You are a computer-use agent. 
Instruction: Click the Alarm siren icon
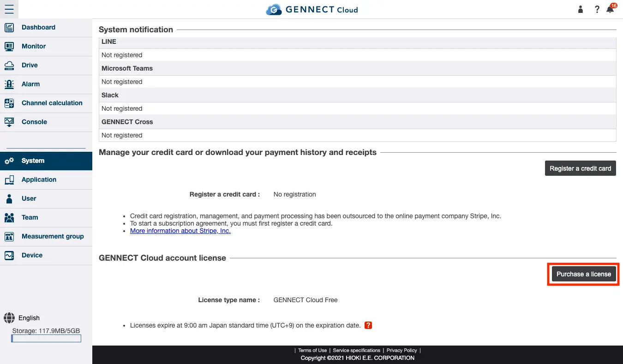point(9,84)
